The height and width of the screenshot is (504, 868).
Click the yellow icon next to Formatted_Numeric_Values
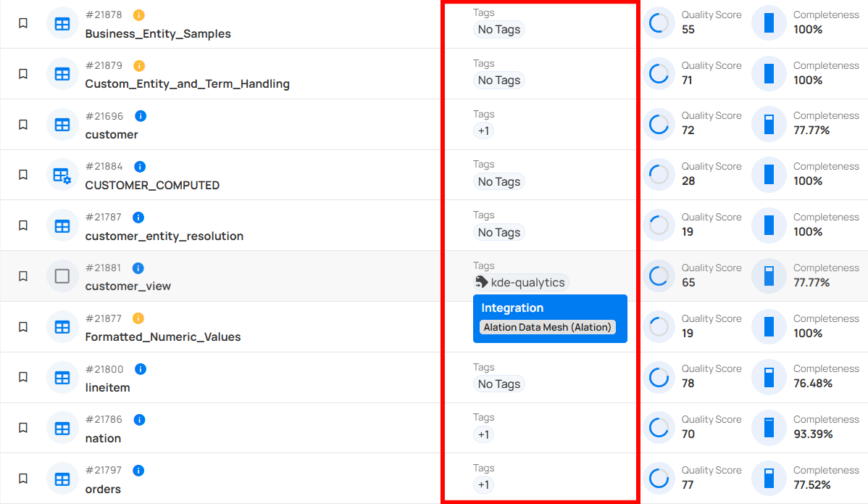click(138, 318)
